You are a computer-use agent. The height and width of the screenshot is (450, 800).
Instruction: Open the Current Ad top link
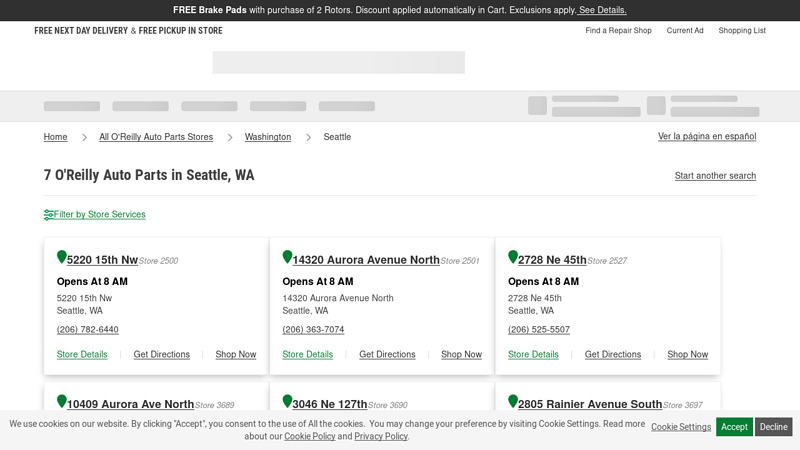click(x=685, y=31)
